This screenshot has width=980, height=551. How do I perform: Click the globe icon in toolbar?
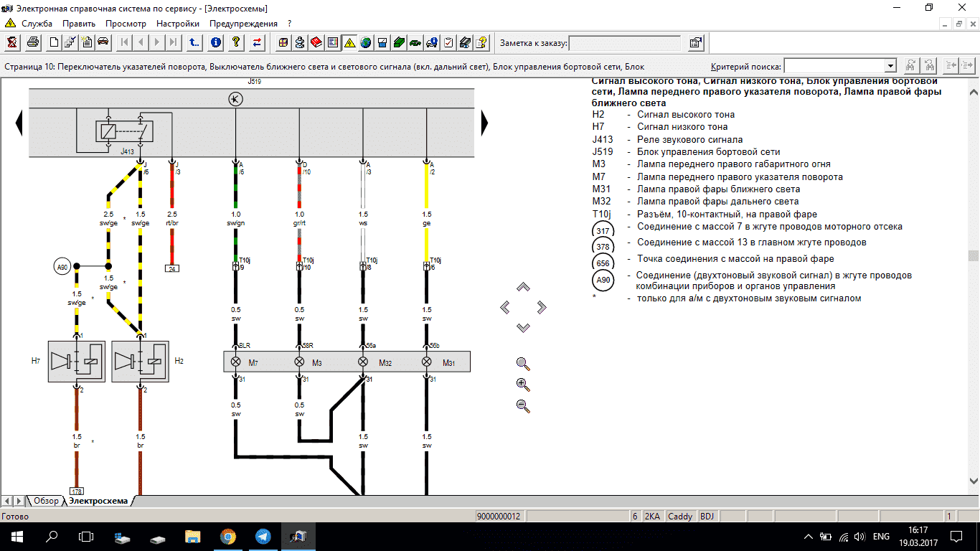click(366, 42)
